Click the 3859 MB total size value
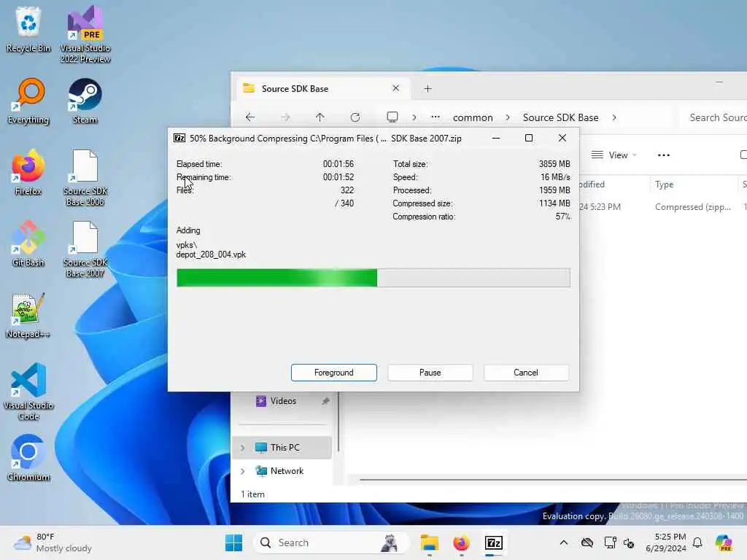The height and width of the screenshot is (560, 747). pyautogui.click(x=554, y=164)
